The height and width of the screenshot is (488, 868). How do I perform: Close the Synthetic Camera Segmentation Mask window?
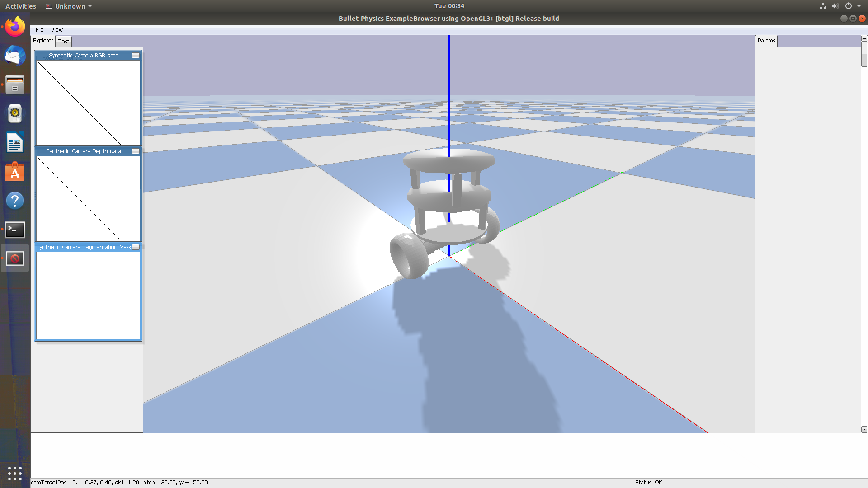(135, 247)
